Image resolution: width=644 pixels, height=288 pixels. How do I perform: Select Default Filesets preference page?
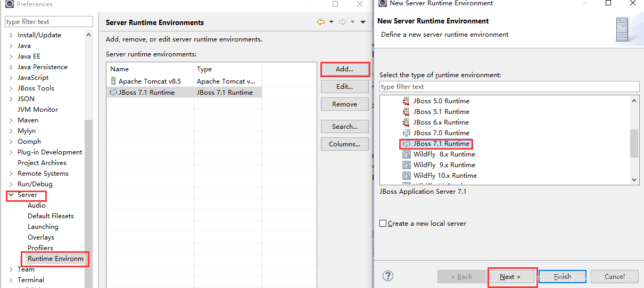(x=51, y=216)
